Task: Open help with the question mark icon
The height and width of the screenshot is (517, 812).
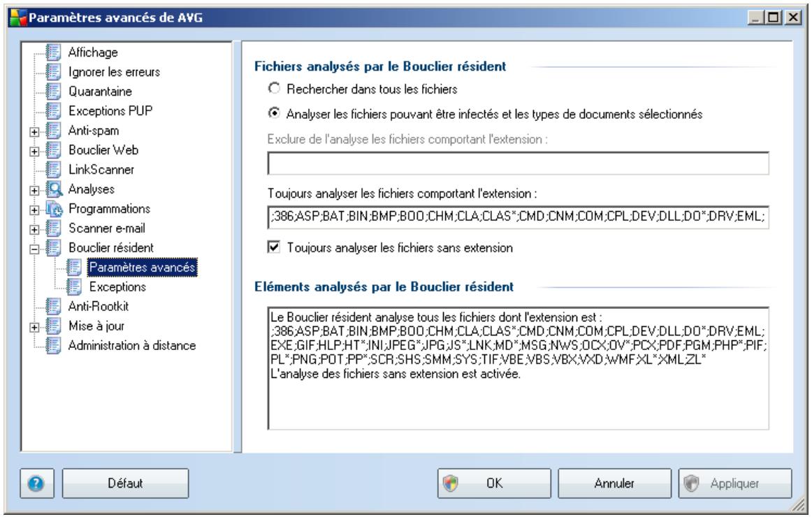Action: point(36,483)
